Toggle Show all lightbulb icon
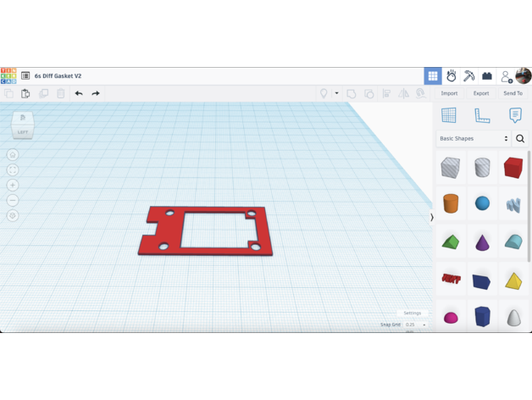 (x=324, y=93)
